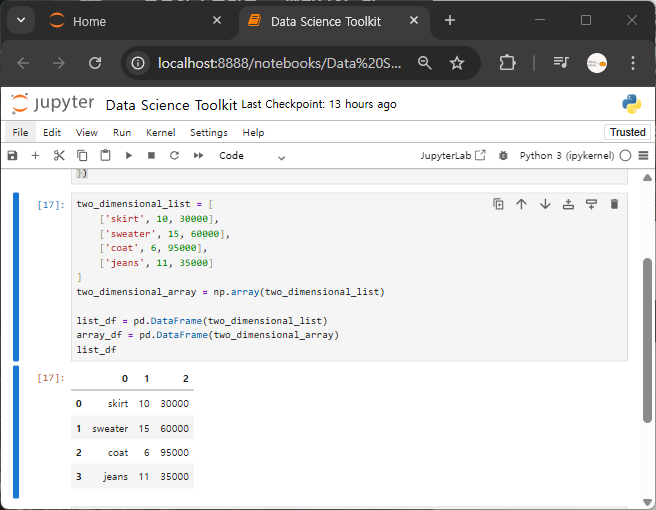The height and width of the screenshot is (510, 656).
Task: Open the Settings menu
Action: [x=208, y=133]
